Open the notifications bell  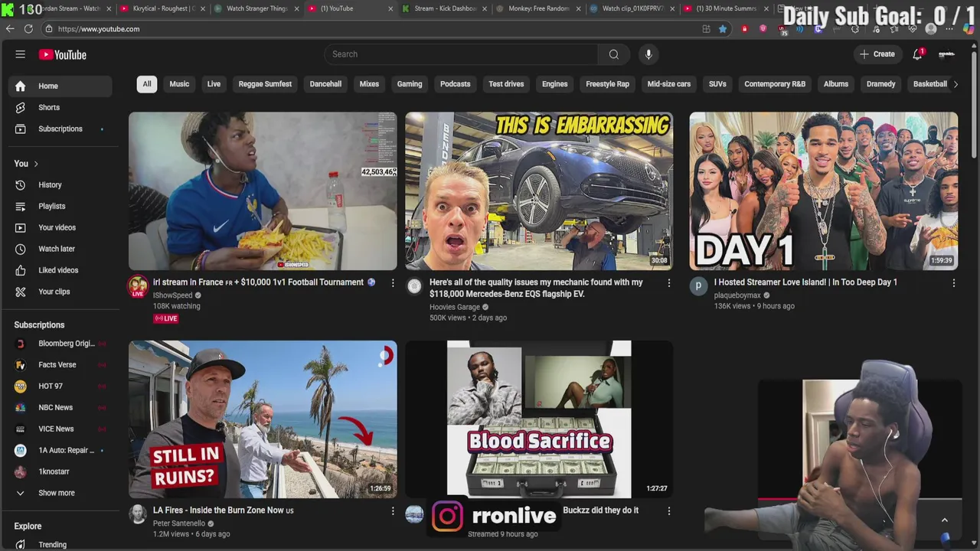917,54
